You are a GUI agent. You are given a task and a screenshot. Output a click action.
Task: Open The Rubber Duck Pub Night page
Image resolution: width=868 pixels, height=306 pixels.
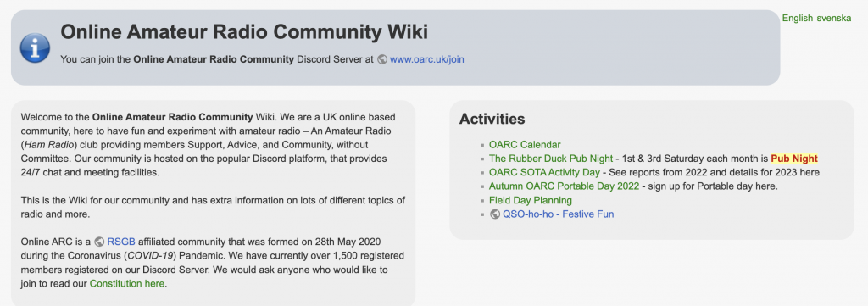click(x=551, y=159)
